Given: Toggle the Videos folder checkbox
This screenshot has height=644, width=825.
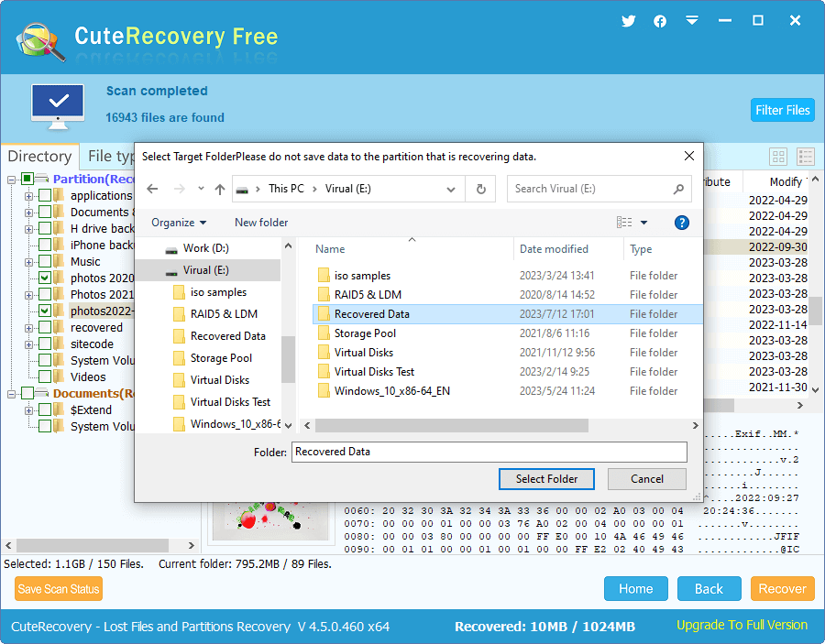Looking at the screenshot, I should click(x=45, y=377).
